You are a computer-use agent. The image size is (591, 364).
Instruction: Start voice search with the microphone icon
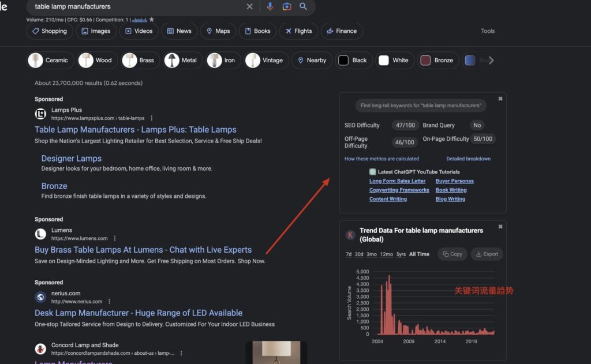pyautogui.click(x=270, y=6)
